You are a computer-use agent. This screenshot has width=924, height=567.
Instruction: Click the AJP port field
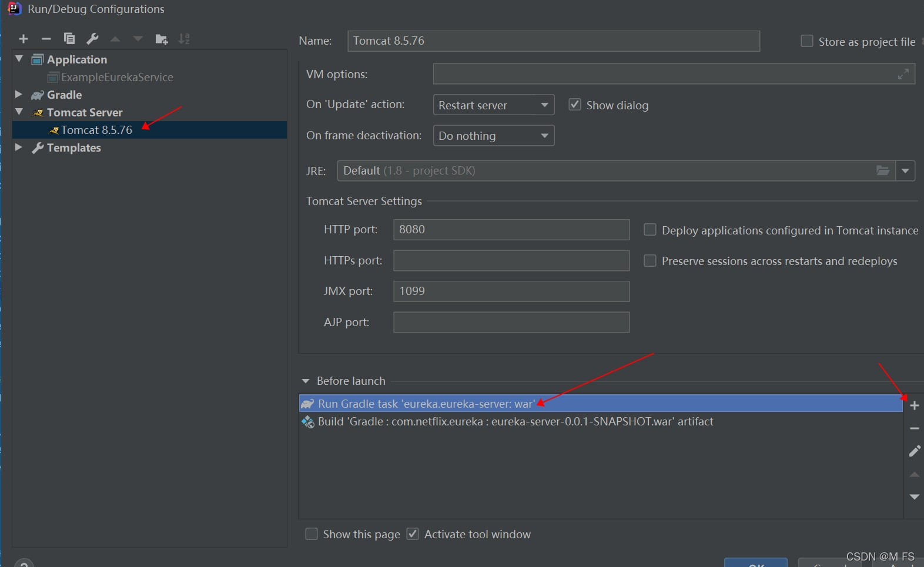click(x=511, y=322)
